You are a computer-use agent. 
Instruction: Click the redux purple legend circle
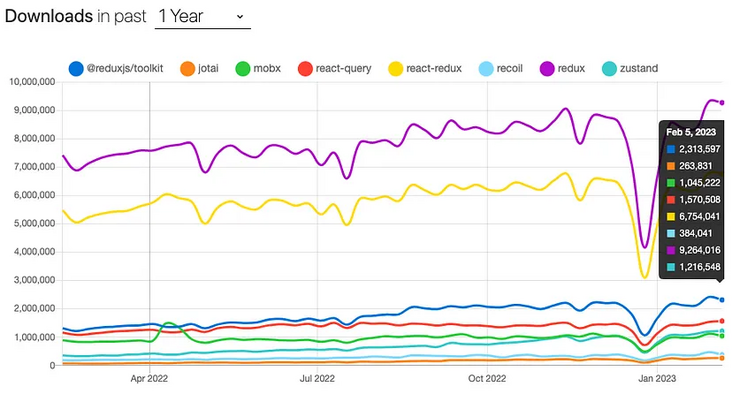[547, 69]
